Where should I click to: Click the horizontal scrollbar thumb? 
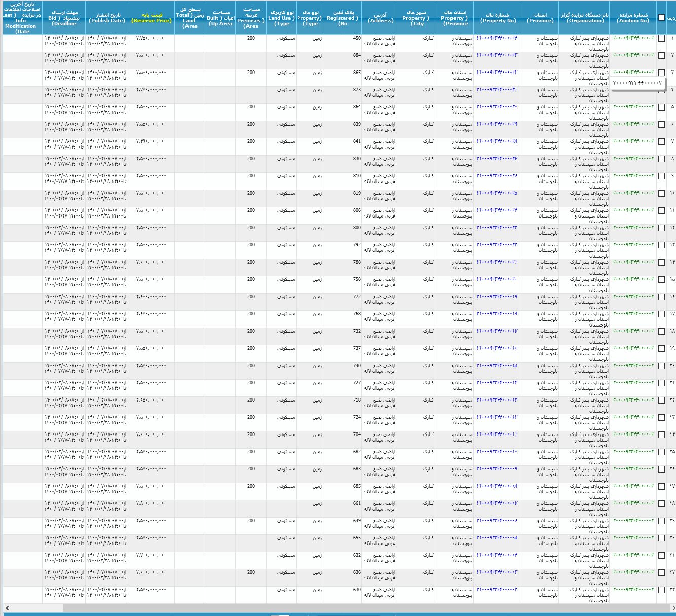365,607
